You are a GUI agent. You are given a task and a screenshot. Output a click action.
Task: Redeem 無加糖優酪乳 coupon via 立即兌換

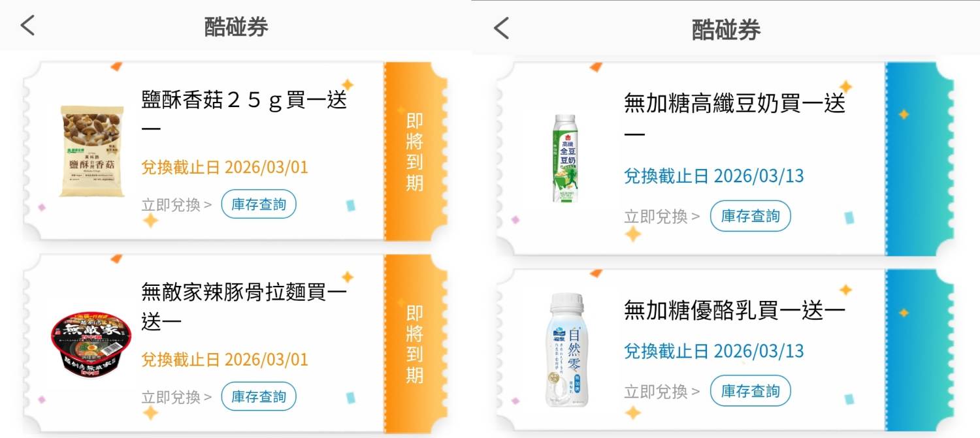point(662,391)
